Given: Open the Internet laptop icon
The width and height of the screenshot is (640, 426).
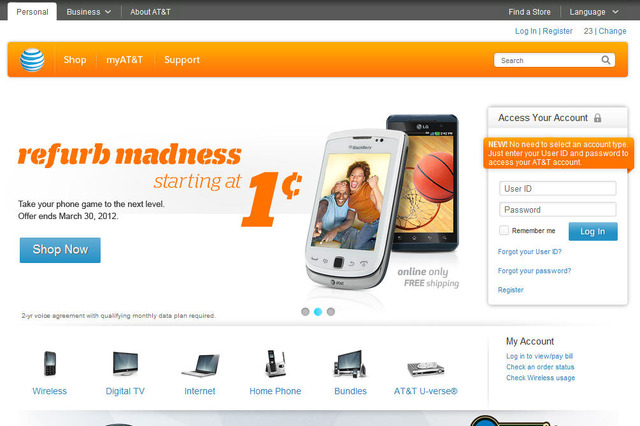Looking at the screenshot, I should (200, 365).
